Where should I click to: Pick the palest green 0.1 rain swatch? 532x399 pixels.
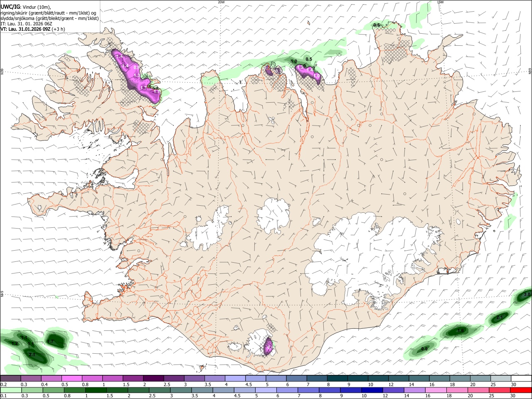(10, 390)
